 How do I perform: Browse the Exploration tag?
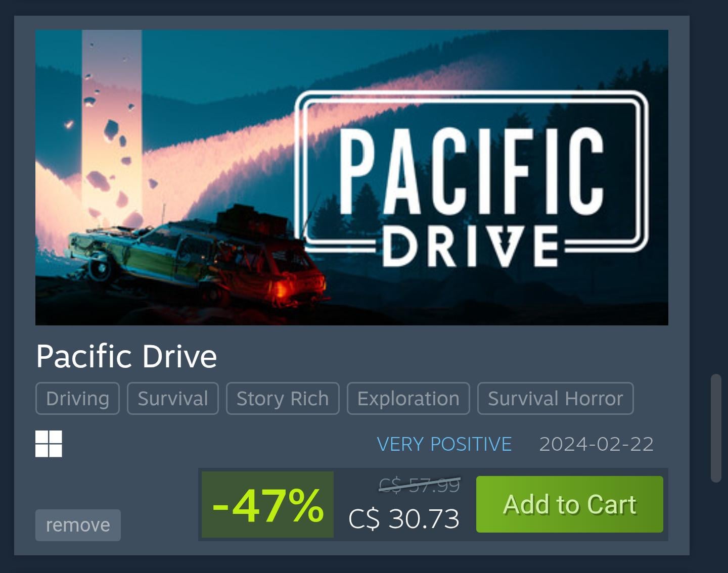408,398
